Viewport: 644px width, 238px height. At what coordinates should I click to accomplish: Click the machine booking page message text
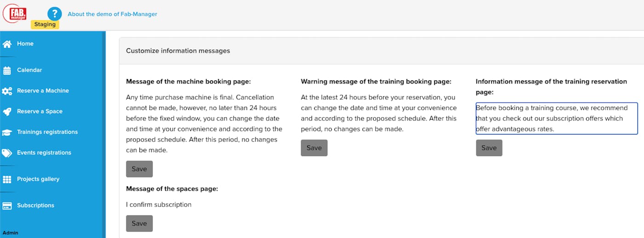pyautogui.click(x=204, y=123)
